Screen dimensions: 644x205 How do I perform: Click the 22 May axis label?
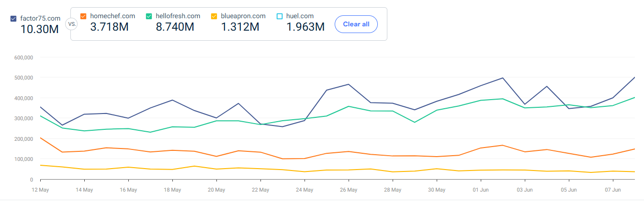tap(260, 190)
